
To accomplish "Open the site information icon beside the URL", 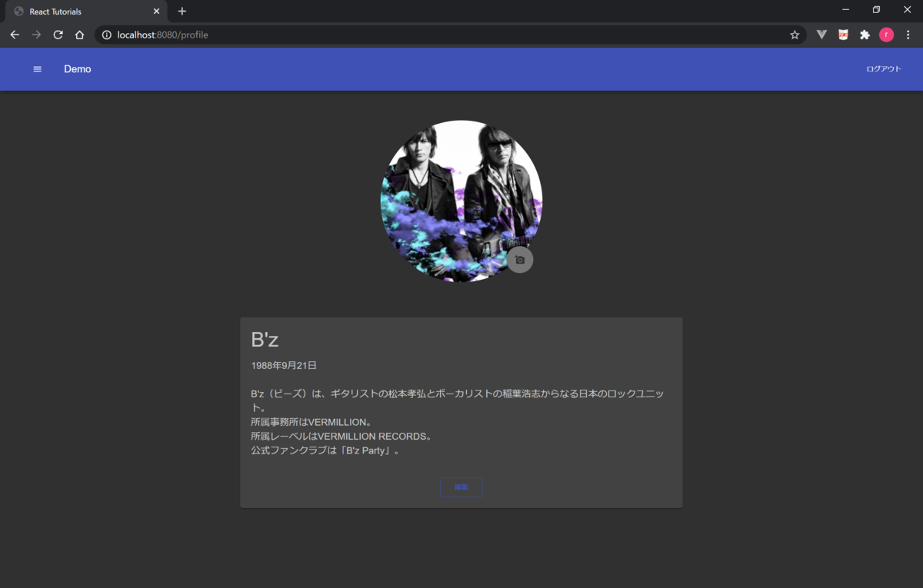I will 107,35.
